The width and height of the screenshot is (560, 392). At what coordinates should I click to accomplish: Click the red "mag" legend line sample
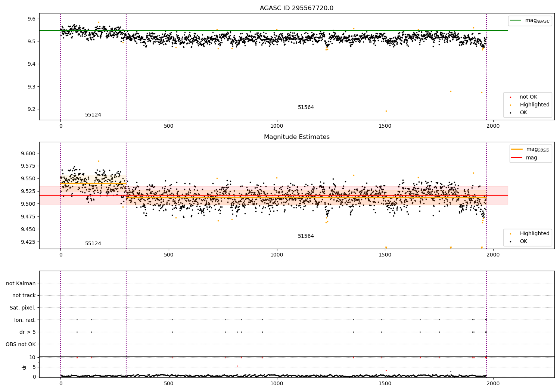pyautogui.click(x=517, y=158)
